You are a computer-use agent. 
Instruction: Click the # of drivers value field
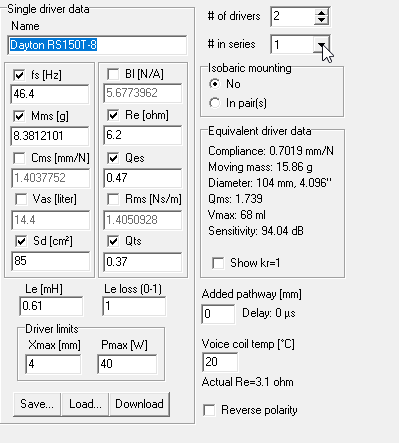pos(293,16)
